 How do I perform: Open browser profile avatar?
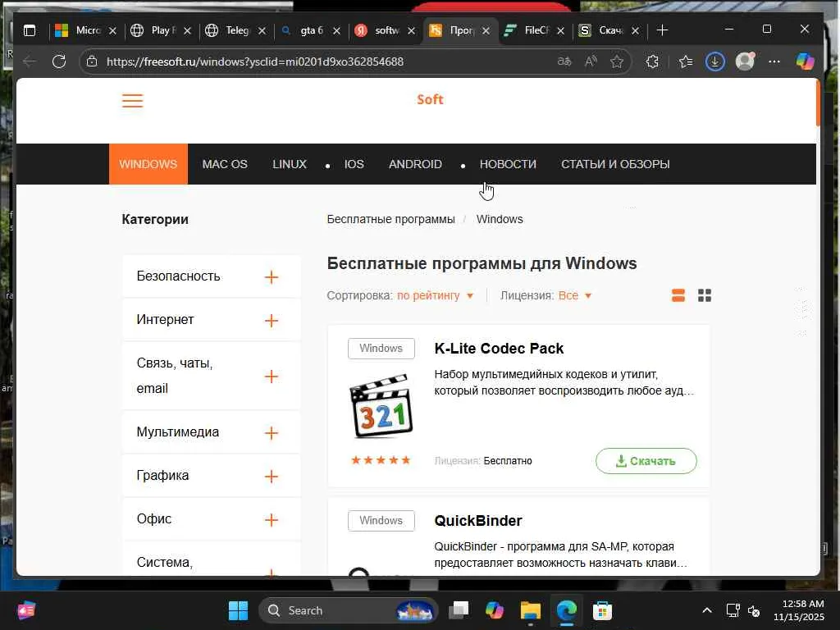tap(745, 62)
